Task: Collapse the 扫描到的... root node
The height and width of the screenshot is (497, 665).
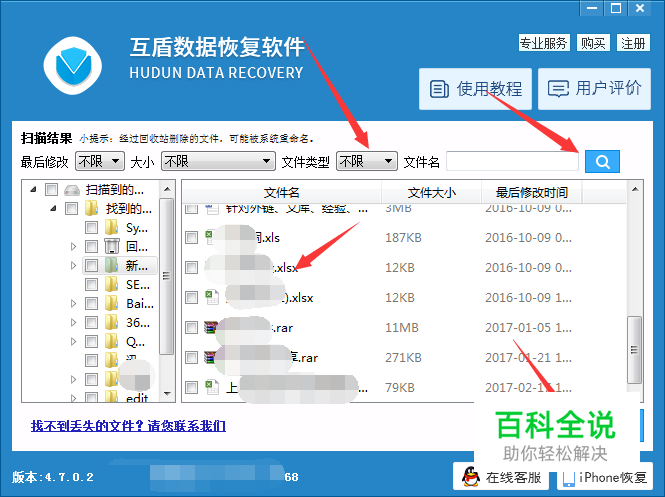Action: click(33, 190)
